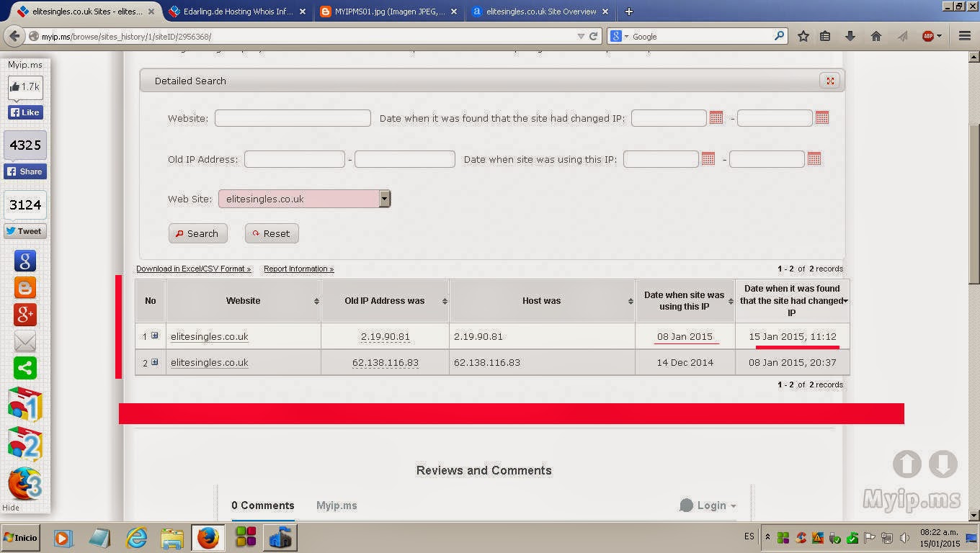Viewport: 980px width, 553px height.
Task: Click the Chrome number 2 sidebar icon
Action: [25, 444]
